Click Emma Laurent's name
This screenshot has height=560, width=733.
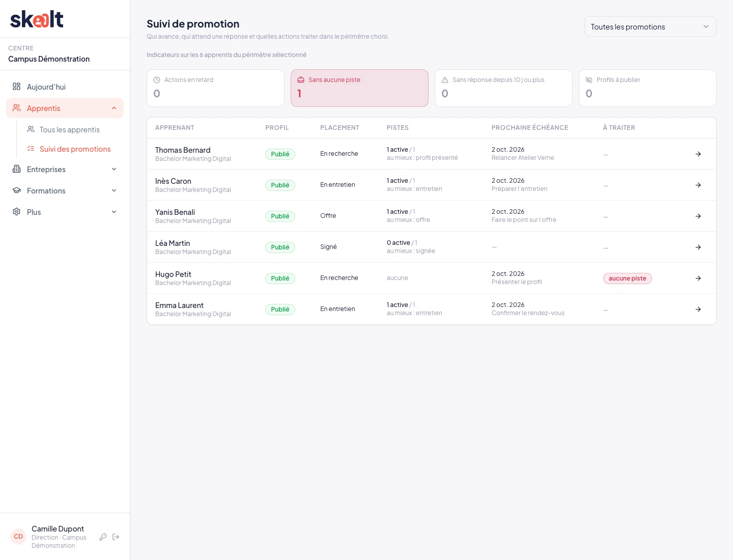click(179, 305)
